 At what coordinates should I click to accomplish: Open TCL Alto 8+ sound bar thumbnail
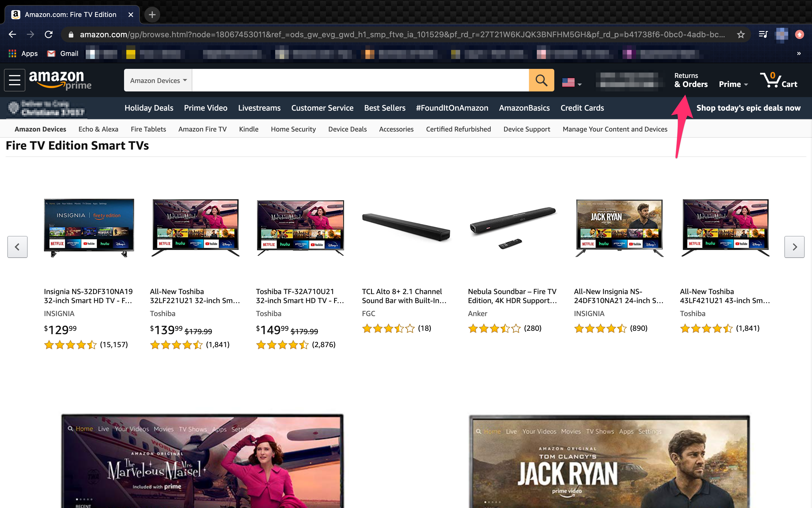[x=406, y=227]
